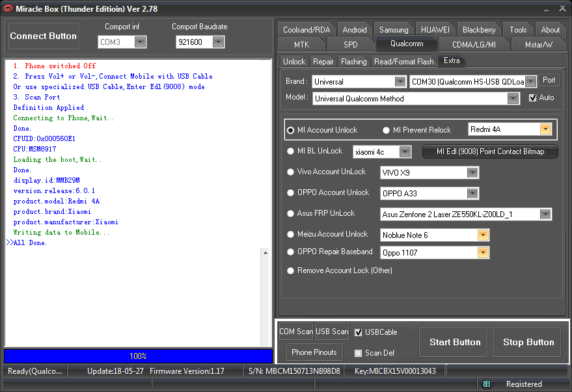
Task: Switch to the Unlock sub-tab
Action: coord(294,62)
